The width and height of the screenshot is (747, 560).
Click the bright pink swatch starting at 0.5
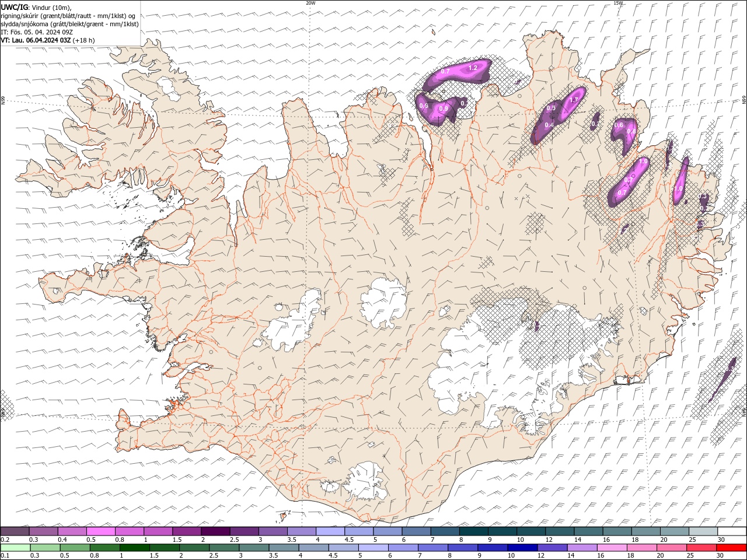tap(100, 531)
